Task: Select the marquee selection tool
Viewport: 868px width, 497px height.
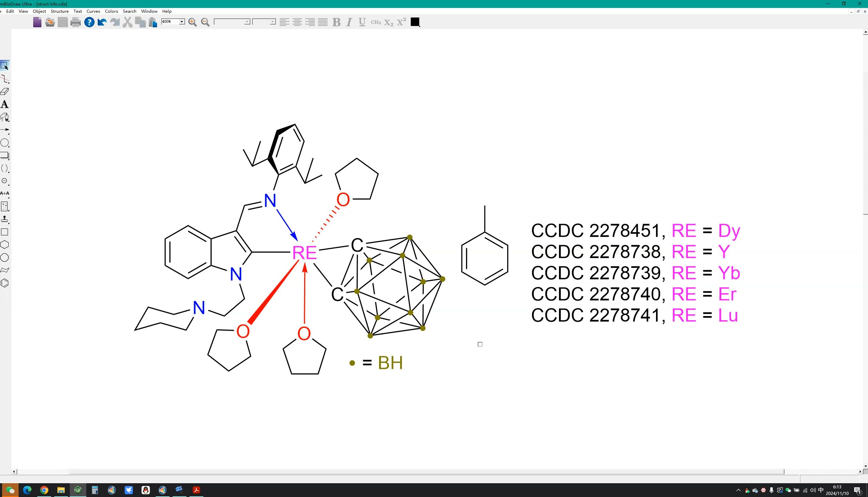Action: pyautogui.click(x=4, y=66)
